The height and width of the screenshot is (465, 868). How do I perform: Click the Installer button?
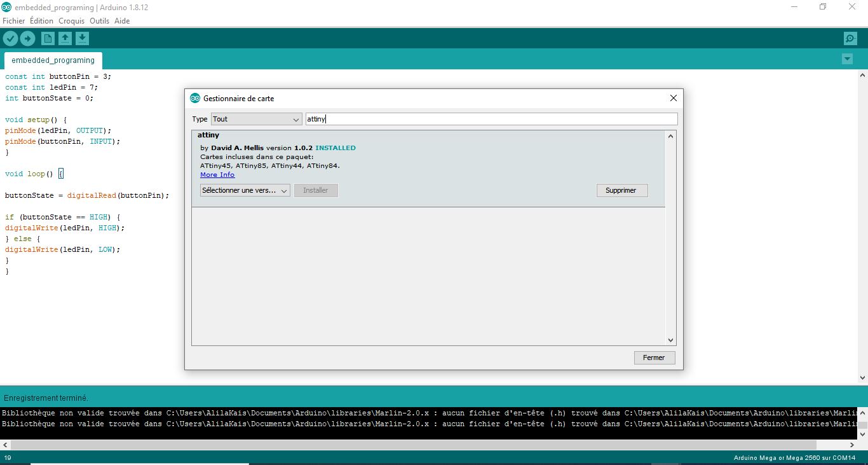click(x=316, y=190)
